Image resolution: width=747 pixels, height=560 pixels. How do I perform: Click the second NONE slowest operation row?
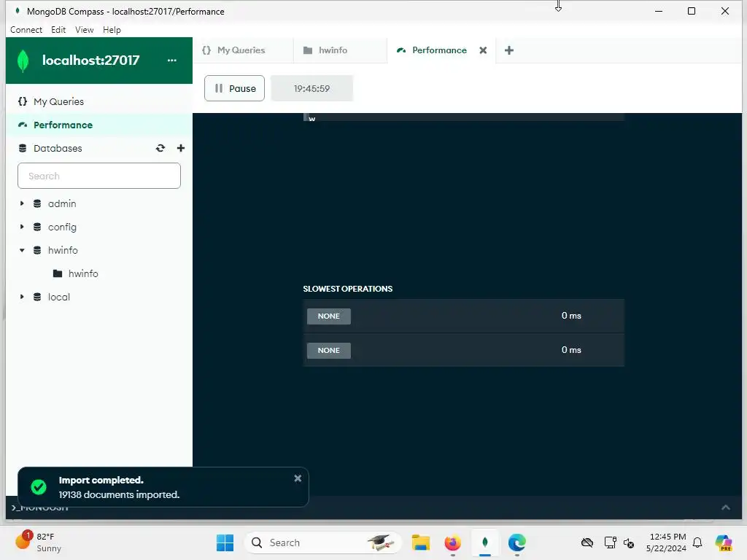point(463,350)
